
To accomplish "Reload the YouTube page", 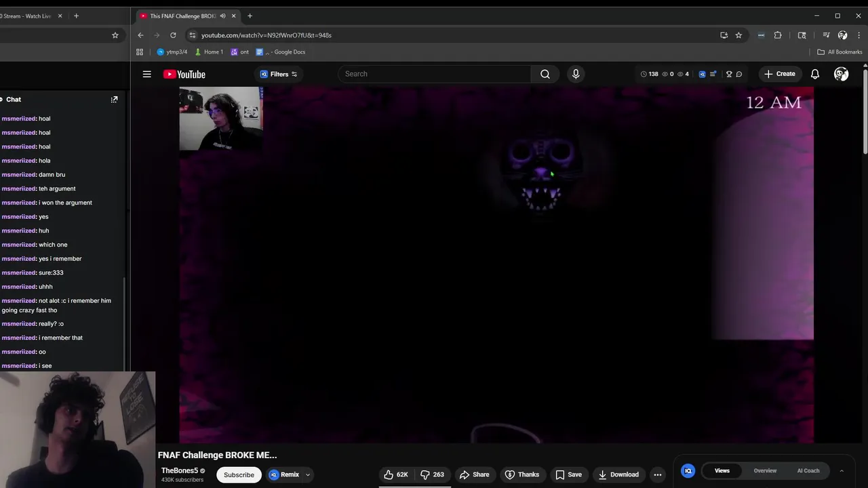I will coord(173,35).
